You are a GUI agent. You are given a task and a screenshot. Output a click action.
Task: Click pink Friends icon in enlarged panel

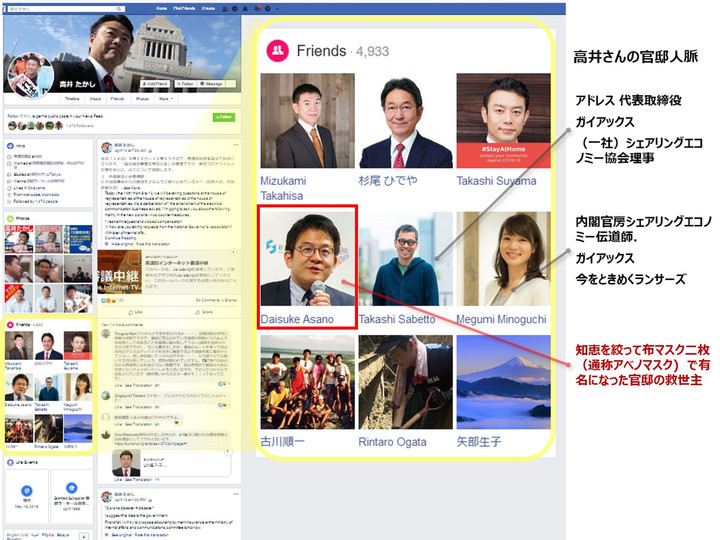(277, 51)
